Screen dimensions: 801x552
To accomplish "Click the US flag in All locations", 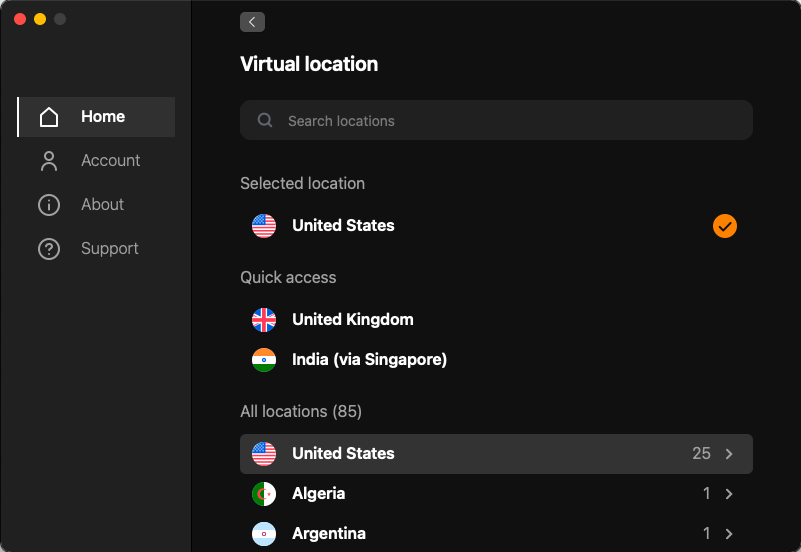I will pyautogui.click(x=264, y=453).
